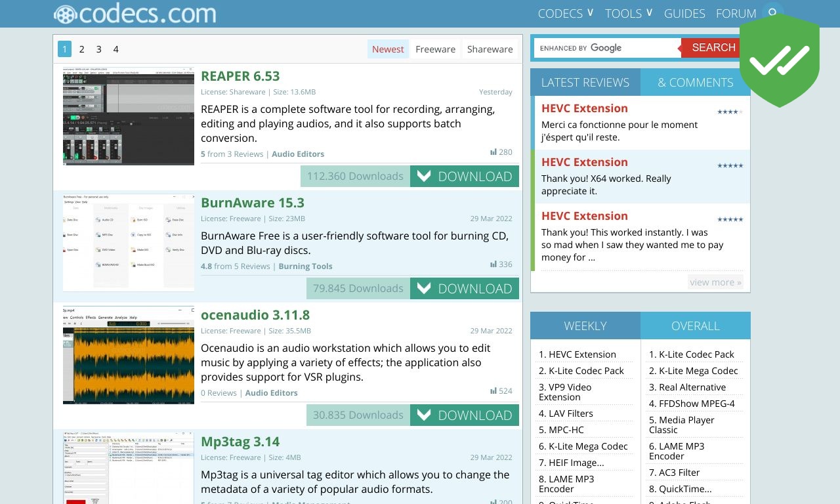This screenshot has height=504, width=840.
Task: Open '1. K-Lite Codec Pack' in overall list
Action: (x=692, y=354)
